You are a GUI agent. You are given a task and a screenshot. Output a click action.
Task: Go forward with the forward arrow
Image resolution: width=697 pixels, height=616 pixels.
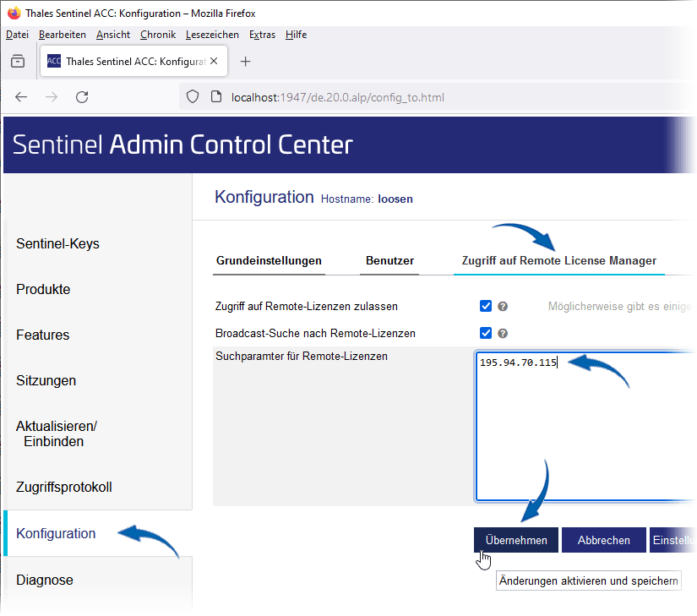[x=52, y=97]
